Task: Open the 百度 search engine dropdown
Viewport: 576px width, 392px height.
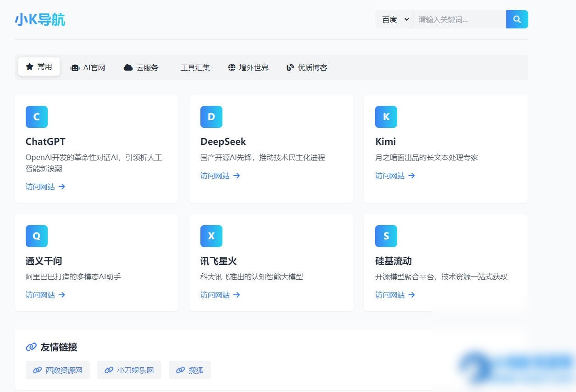Action: pyautogui.click(x=393, y=19)
